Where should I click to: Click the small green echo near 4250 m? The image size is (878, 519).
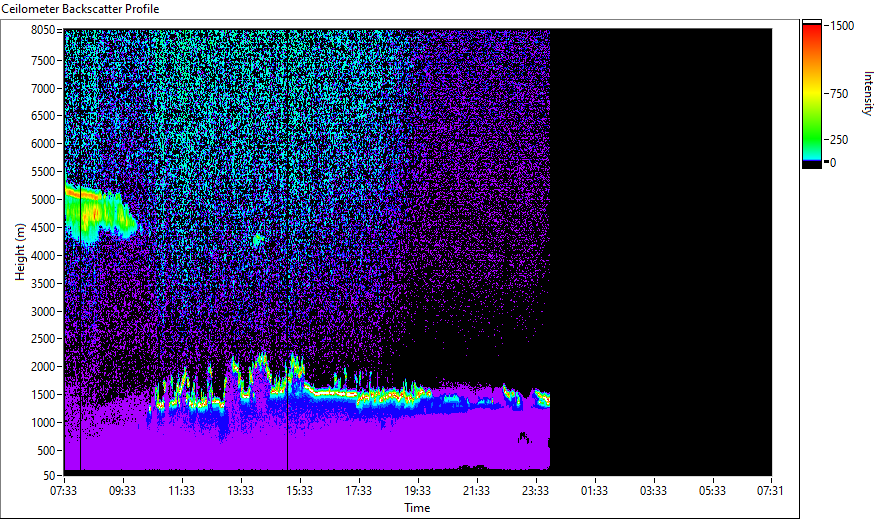[258, 240]
